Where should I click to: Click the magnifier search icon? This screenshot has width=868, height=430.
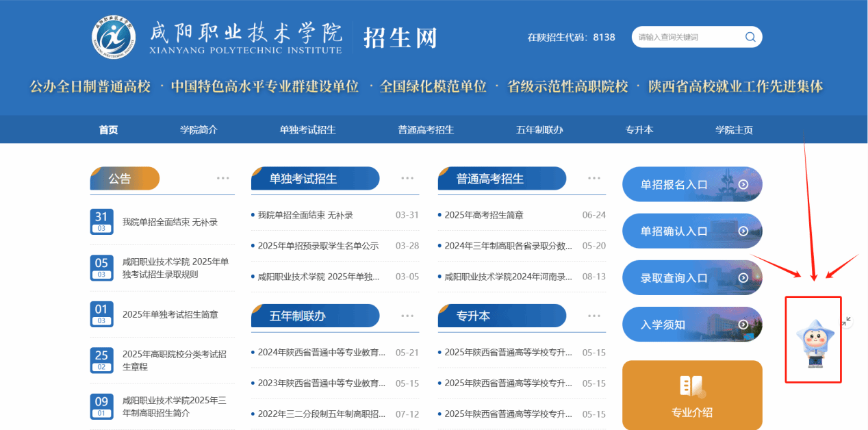(x=750, y=37)
